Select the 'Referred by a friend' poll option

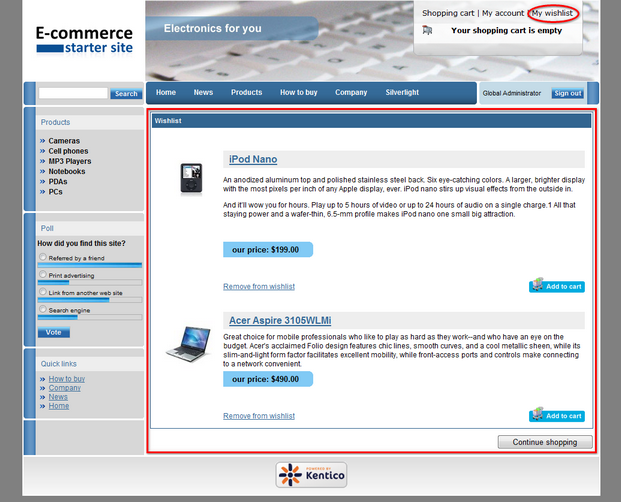[43, 257]
